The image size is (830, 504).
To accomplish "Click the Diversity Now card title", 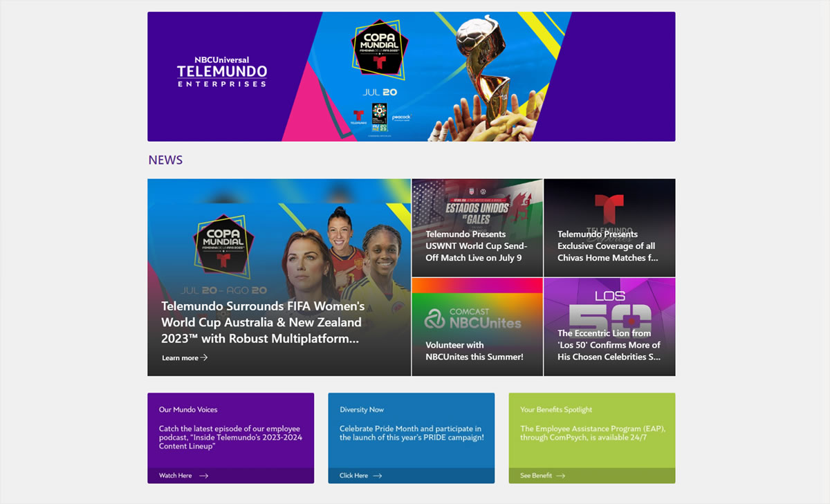I will tap(362, 410).
